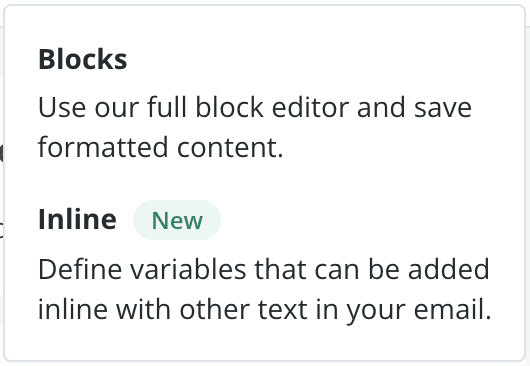Click the word 'email.' in Inline description
Image resolution: width=530 pixels, height=366 pixels.
(453, 310)
